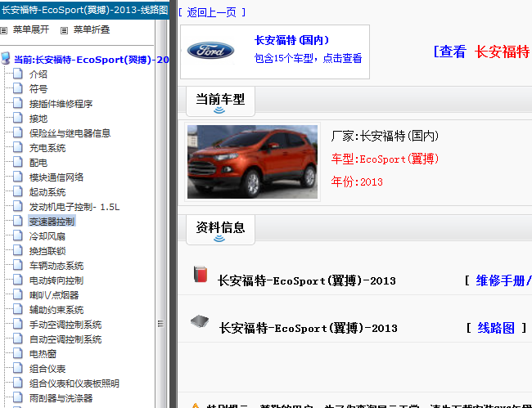Open the 维修手册 link
This screenshot has width=532, height=408.
point(504,281)
